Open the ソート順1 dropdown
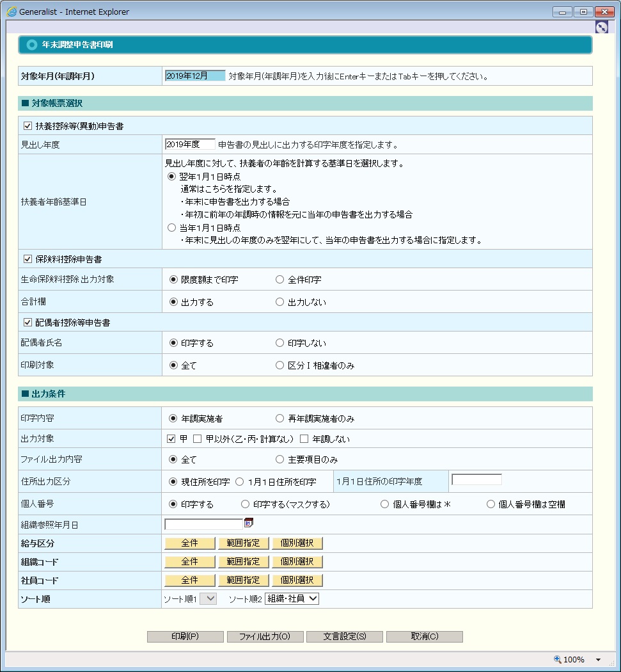621x672 pixels. click(208, 599)
